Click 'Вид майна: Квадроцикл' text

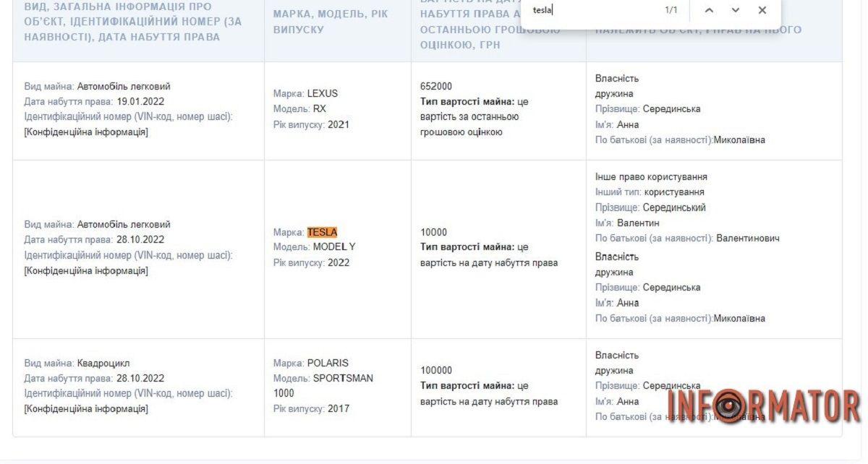pos(77,363)
